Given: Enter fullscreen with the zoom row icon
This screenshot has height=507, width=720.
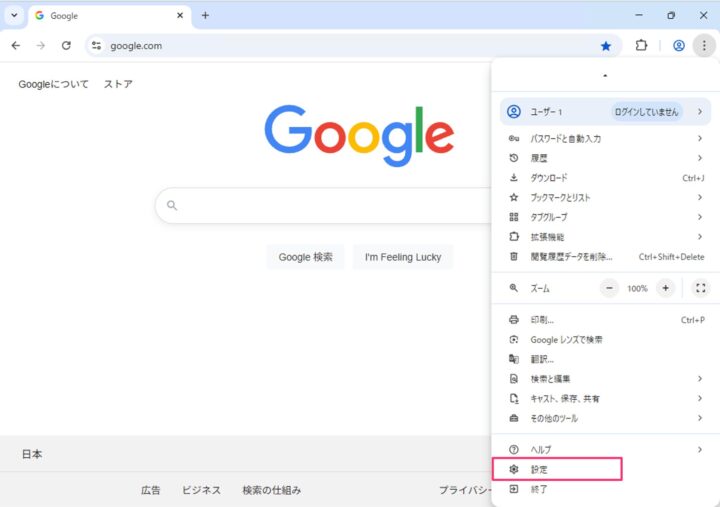Looking at the screenshot, I should pos(701,288).
